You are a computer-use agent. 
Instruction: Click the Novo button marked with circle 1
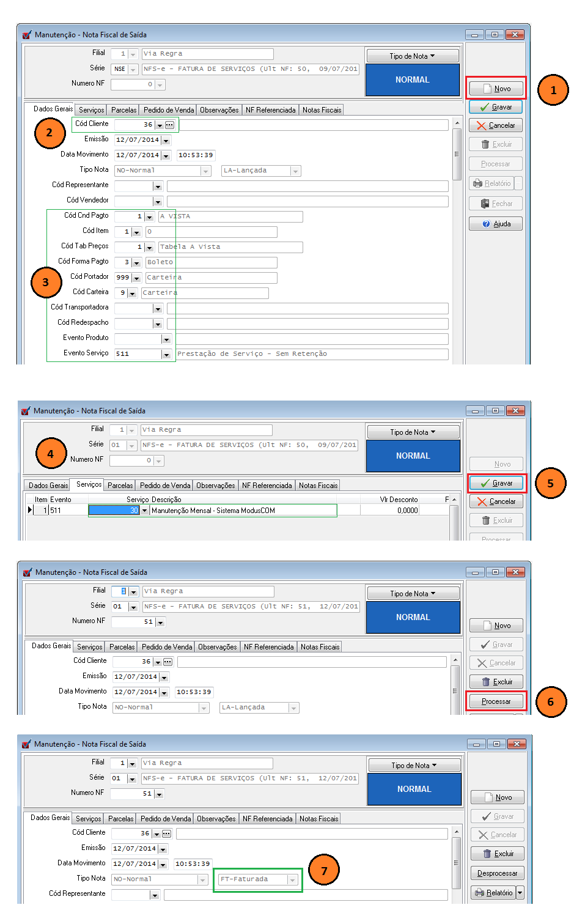[496, 89]
